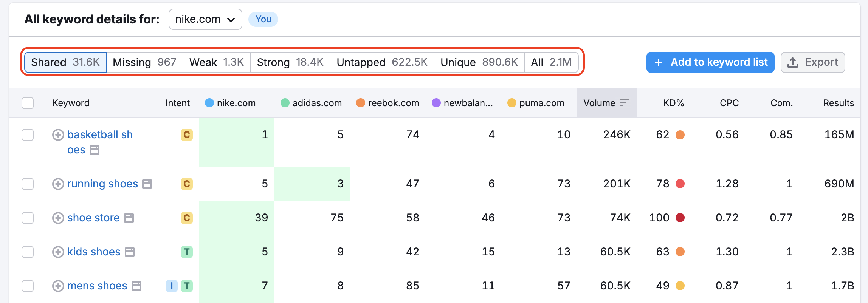Click the SERP icon next to shoe store
The height and width of the screenshot is (303, 868).
129,218
